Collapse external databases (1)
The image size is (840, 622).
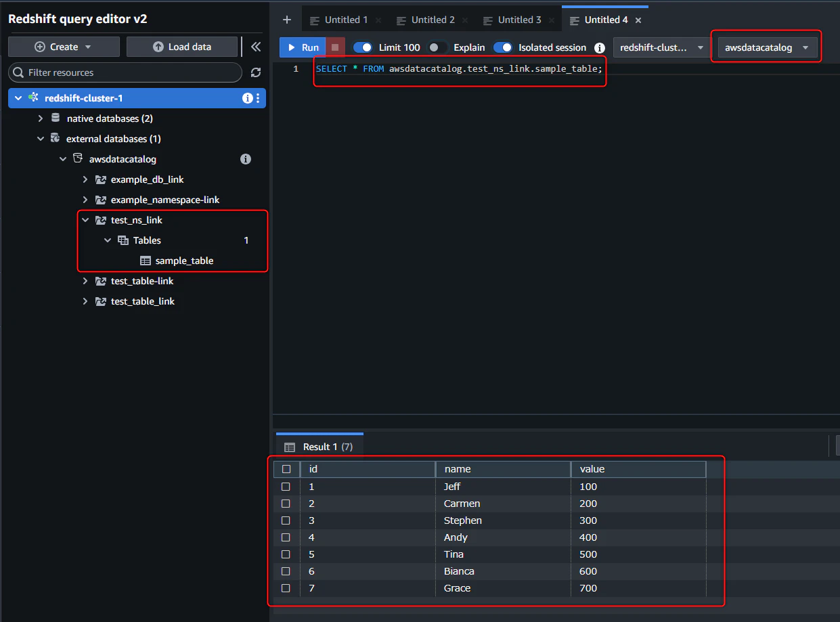[x=41, y=139]
